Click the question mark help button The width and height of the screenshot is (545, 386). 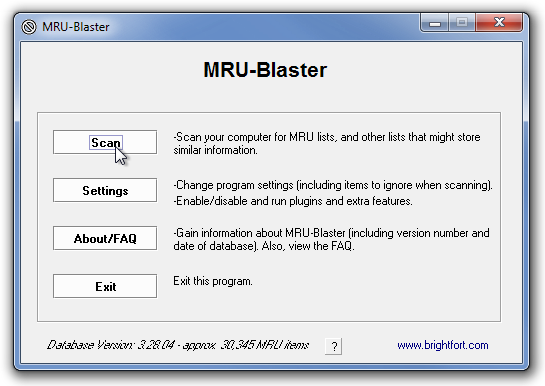pos(334,346)
